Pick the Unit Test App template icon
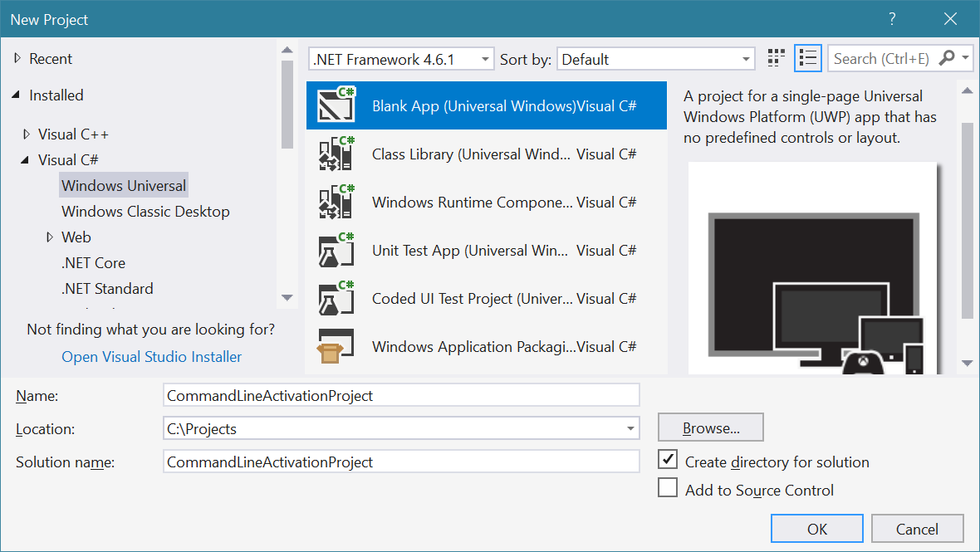The image size is (980, 552). coord(336,250)
